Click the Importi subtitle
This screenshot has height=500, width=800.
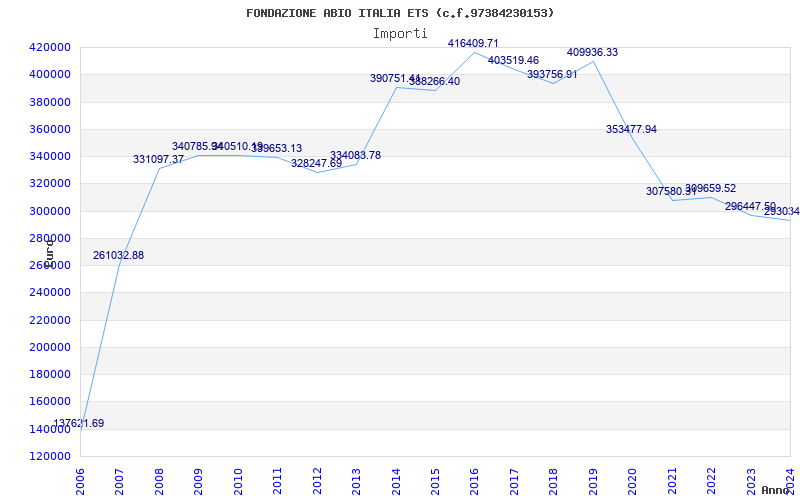point(400,34)
